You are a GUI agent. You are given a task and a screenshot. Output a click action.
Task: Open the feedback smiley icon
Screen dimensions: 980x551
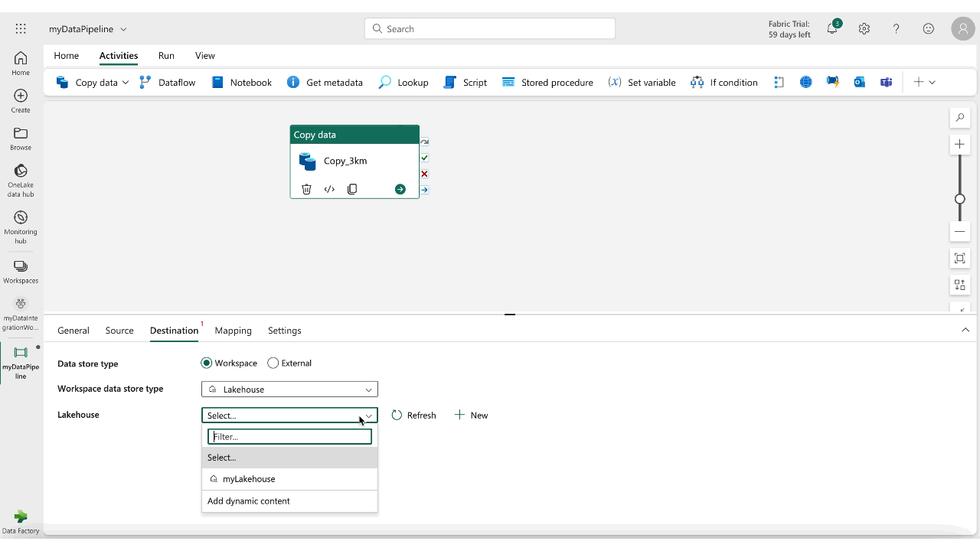coord(929,29)
